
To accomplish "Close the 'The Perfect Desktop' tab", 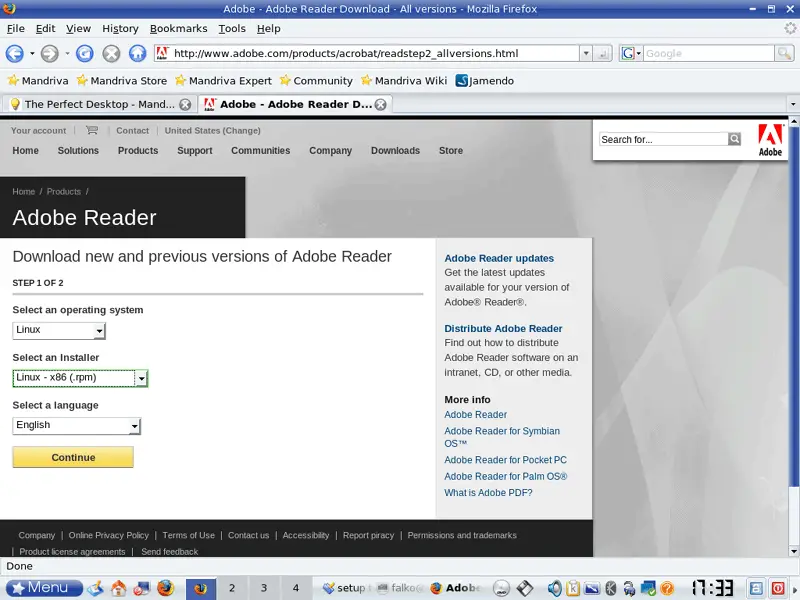I will (185, 105).
